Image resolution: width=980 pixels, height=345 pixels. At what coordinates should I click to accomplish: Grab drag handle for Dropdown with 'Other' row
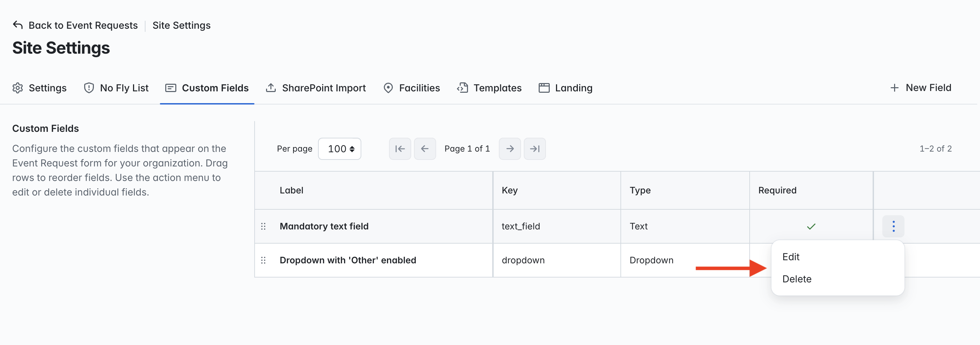(263, 260)
